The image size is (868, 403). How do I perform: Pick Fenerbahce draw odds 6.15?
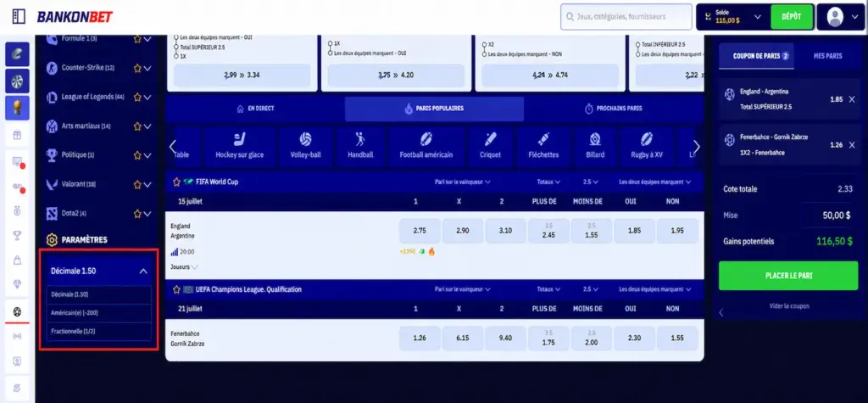click(463, 339)
